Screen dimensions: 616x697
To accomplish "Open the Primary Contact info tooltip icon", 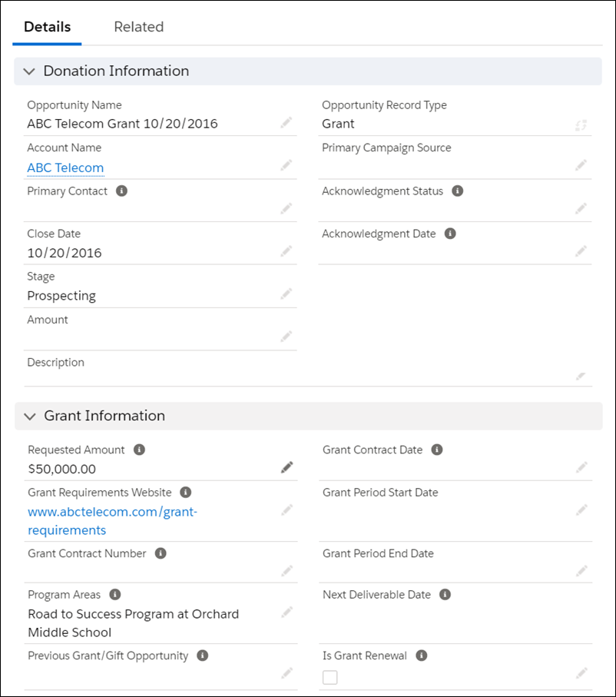I will tap(121, 191).
